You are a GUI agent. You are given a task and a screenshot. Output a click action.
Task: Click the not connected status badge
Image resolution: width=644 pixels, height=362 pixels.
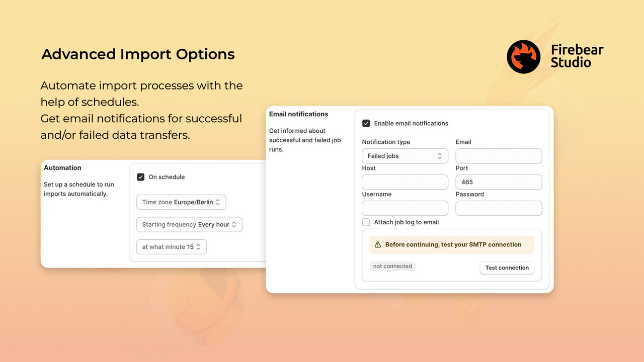[x=392, y=266]
